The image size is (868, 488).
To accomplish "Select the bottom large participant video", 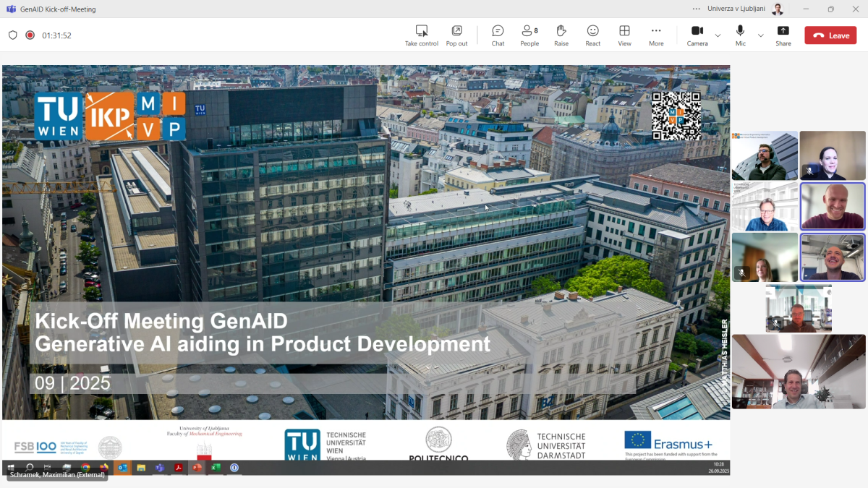I will click(799, 372).
